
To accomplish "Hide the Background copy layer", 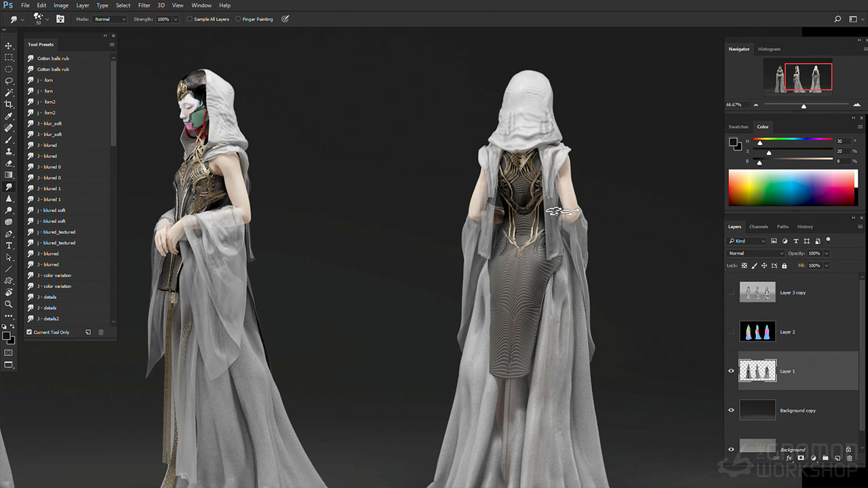I will (x=731, y=410).
